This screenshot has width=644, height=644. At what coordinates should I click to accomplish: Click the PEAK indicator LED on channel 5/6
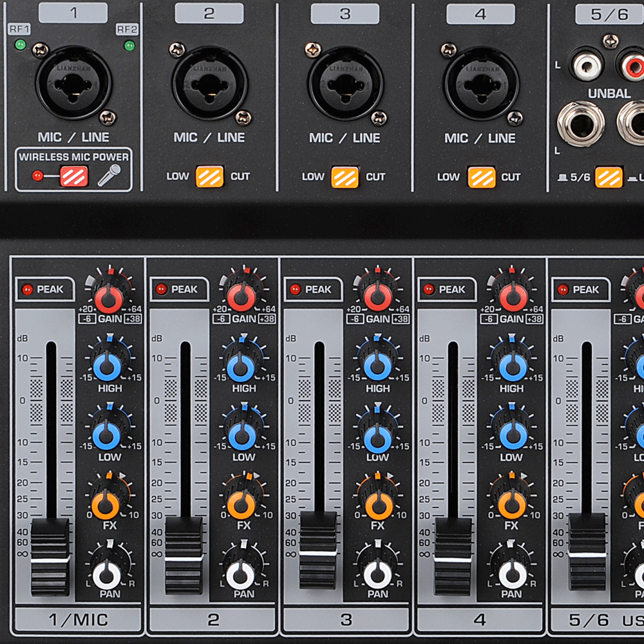(563, 290)
